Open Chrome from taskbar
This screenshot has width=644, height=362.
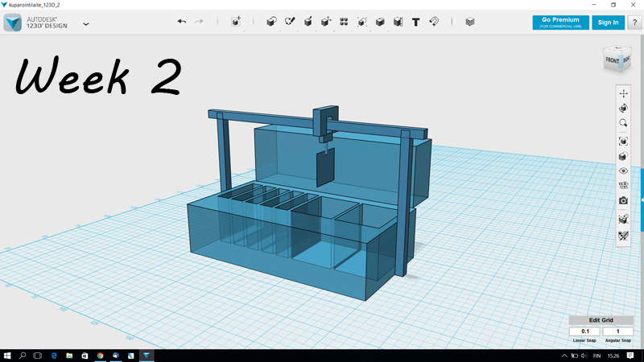(100, 356)
